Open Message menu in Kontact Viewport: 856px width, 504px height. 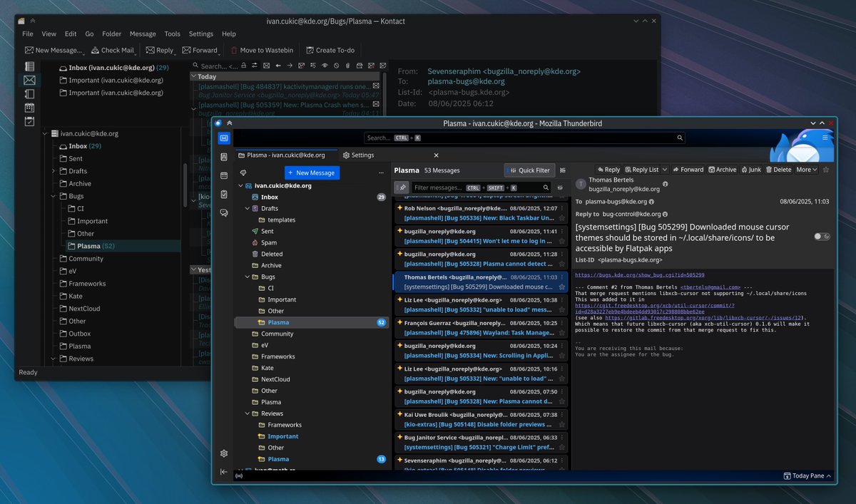coord(143,34)
